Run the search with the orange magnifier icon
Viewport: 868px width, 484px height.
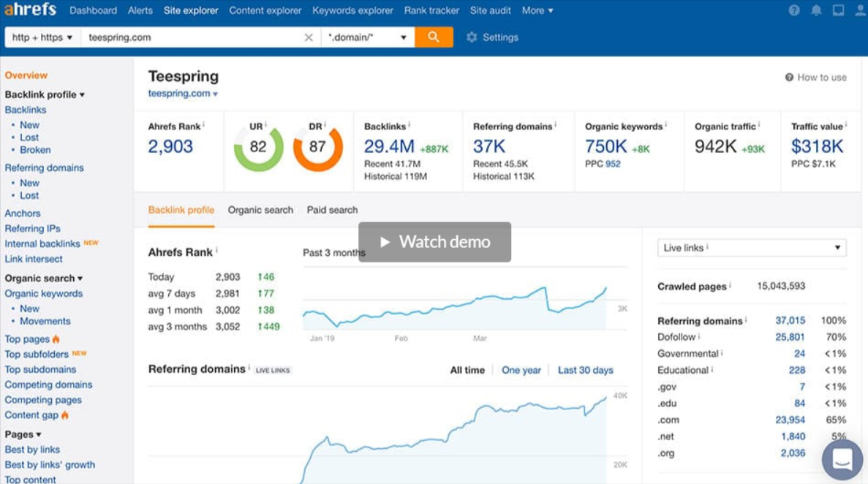coord(434,37)
